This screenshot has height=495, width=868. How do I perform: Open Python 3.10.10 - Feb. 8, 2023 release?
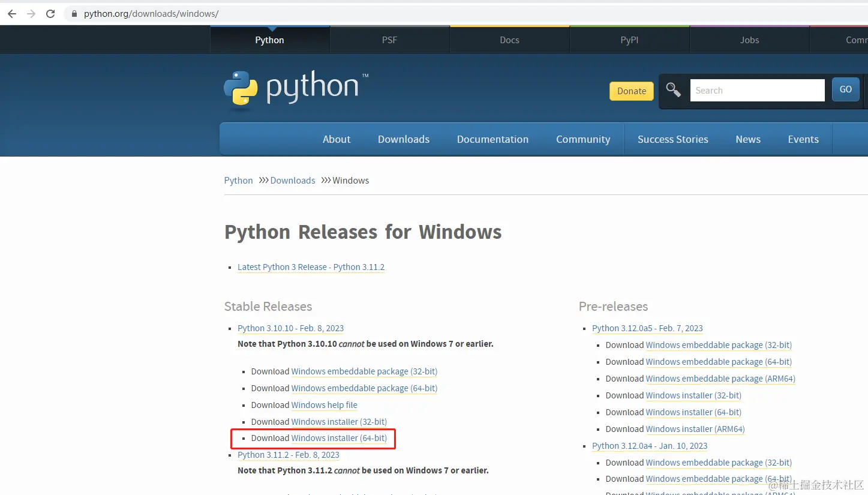click(291, 328)
